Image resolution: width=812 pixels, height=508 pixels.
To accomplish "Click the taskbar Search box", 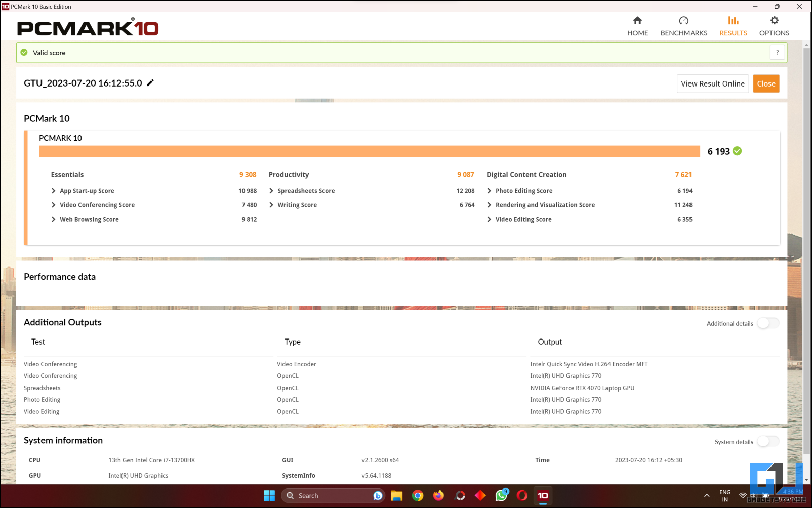I will coord(333,496).
